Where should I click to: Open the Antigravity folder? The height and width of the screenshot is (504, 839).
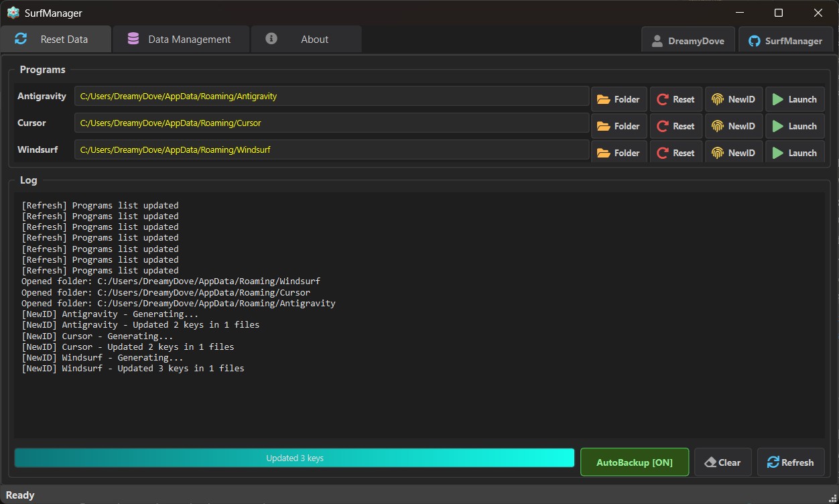pos(619,99)
